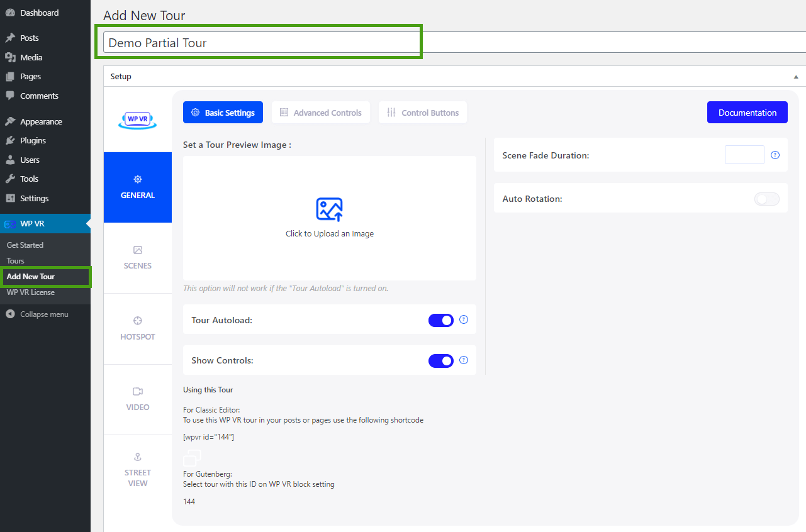Open the Plugins menu item
This screenshot has height=532, width=806.
coord(45,140)
